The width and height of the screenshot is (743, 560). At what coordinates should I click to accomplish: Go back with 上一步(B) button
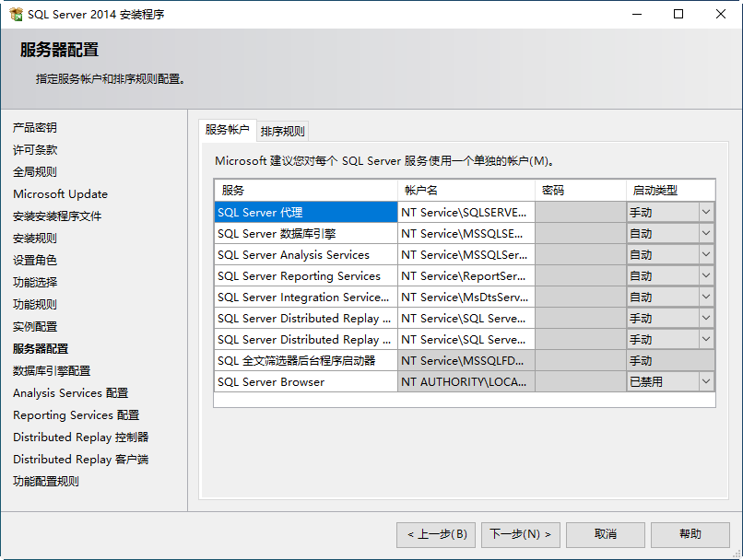436,534
